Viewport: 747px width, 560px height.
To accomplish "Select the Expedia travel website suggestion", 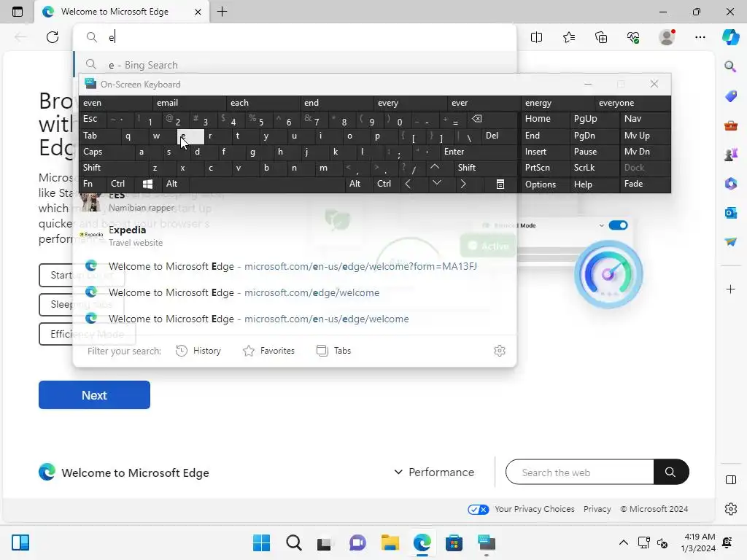I will click(295, 236).
